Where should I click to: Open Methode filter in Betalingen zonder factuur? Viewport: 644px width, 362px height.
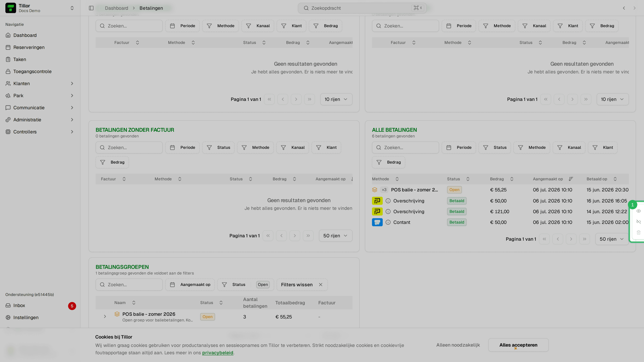(255, 147)
